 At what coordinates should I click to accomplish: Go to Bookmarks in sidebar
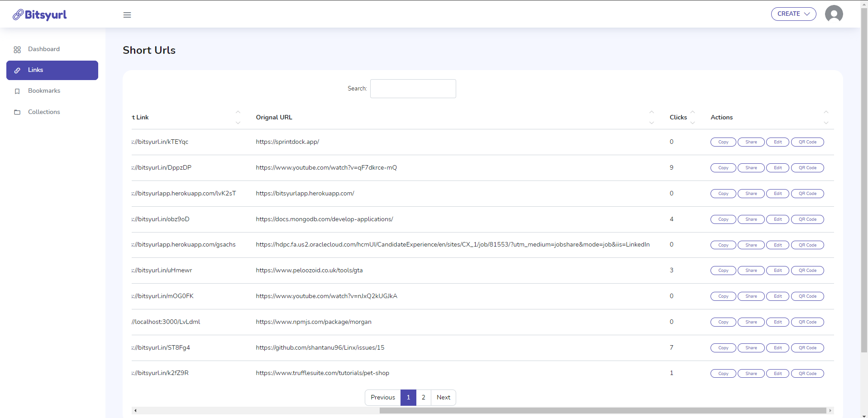pyautogui.click(x=52, y=91)
